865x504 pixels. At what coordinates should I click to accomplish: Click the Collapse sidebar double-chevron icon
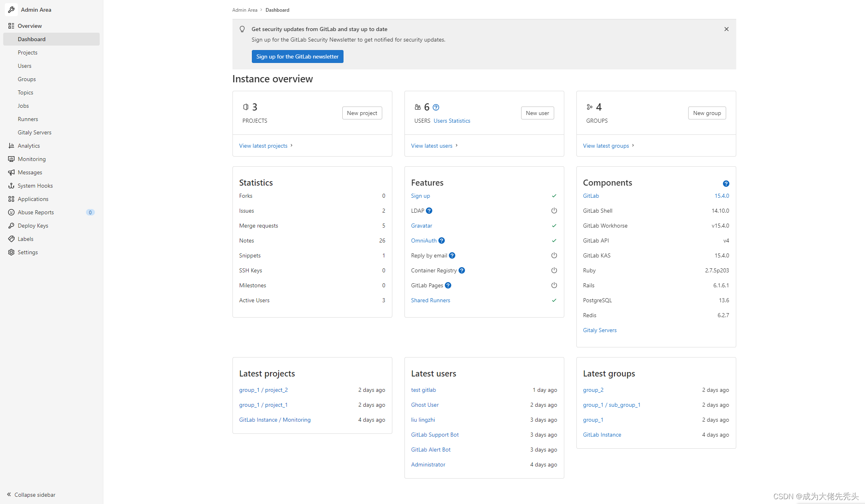(9, 494)
